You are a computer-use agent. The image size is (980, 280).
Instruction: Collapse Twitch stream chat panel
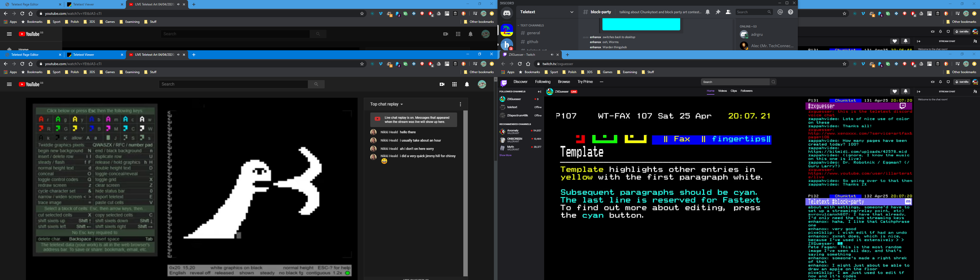pos(919,92)
